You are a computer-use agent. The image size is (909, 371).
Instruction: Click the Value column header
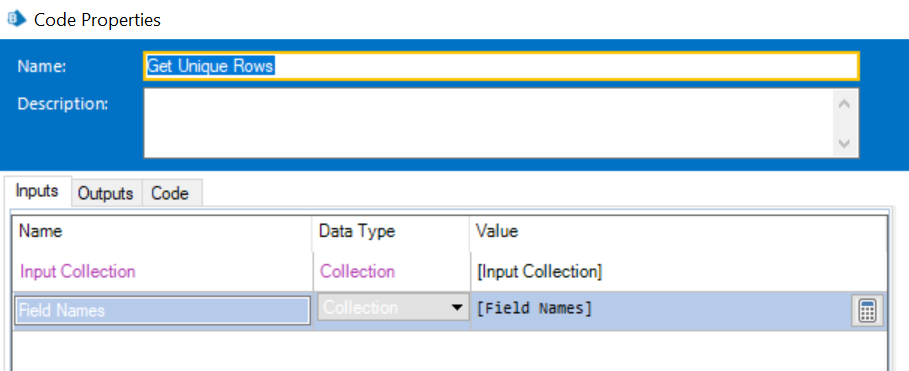tap(497, 231)
